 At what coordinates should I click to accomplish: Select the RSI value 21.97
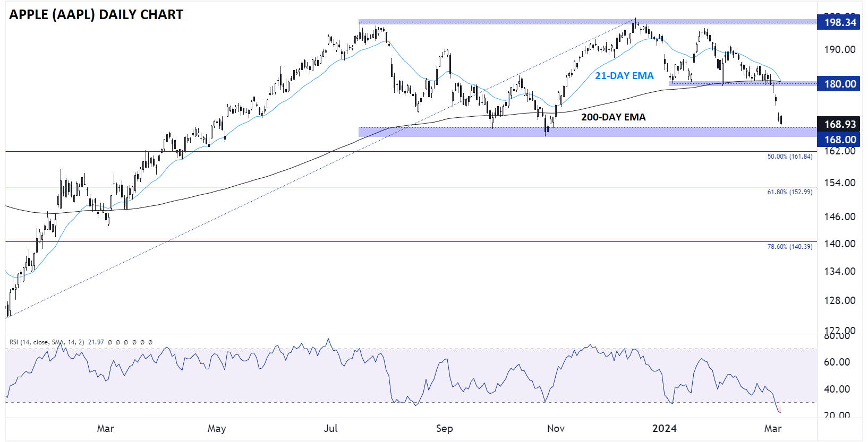point(96,342)
